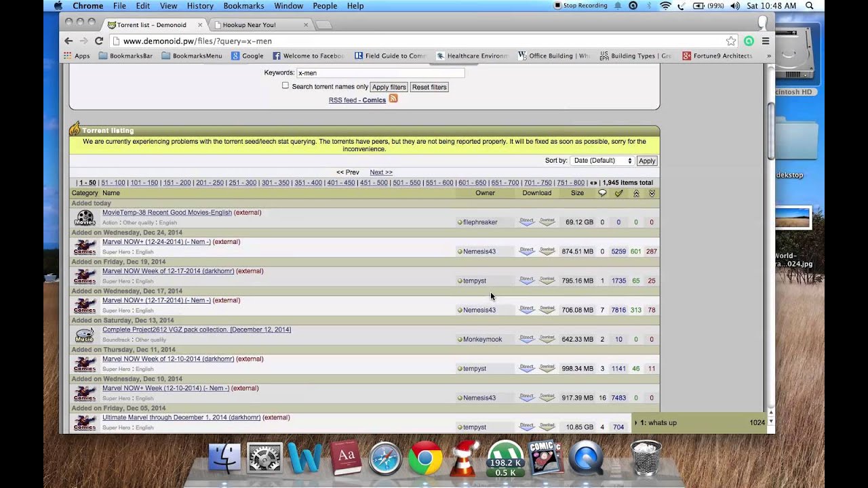Viewport: 868px width, 488px height.
Task: Go to Next >> results page
Action: pyautogui.click(x=381, y=172)
